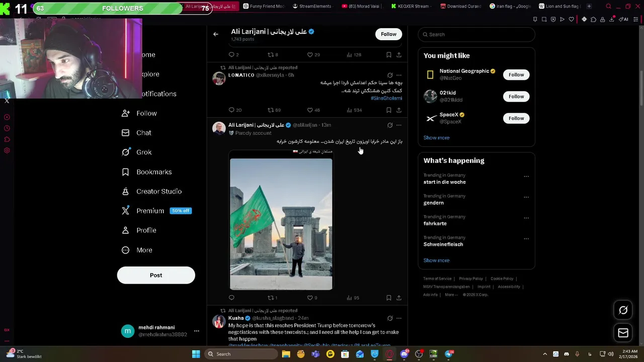Reply to the LONATICO post

click(x=235, y=110)
